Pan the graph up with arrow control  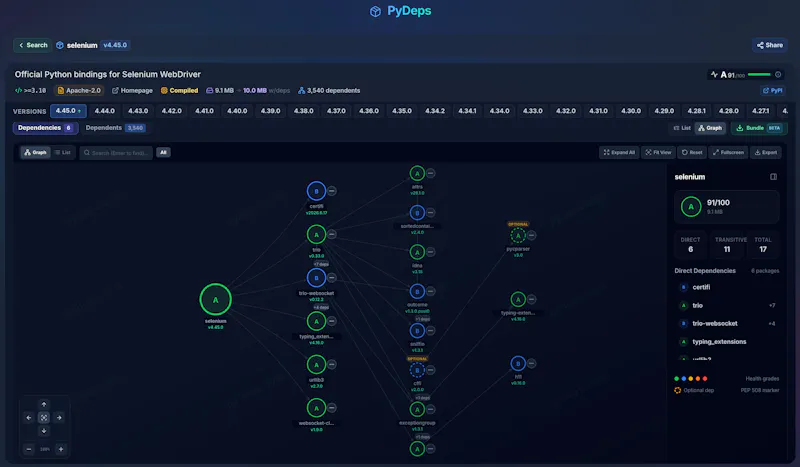tap(44, 404)
